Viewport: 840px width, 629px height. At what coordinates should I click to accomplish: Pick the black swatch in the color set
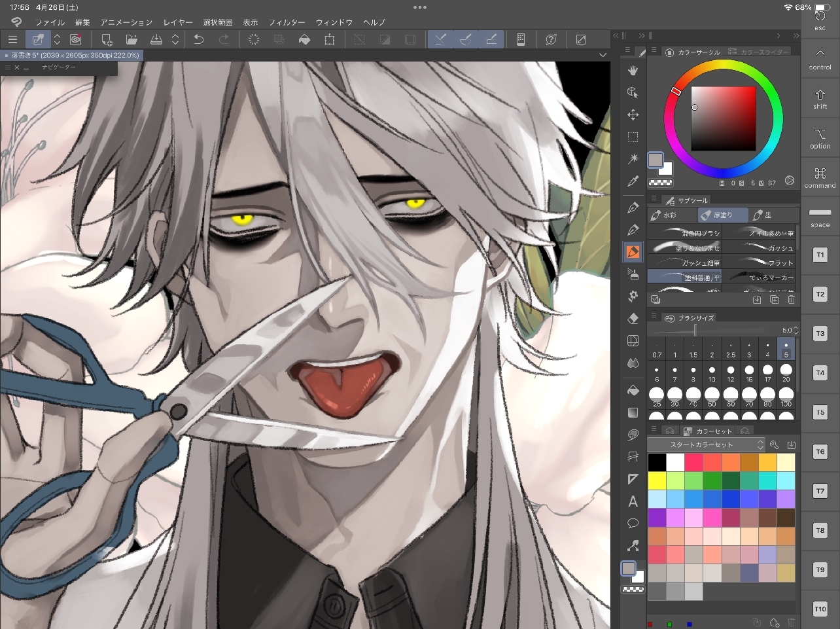tap(657, 463)
